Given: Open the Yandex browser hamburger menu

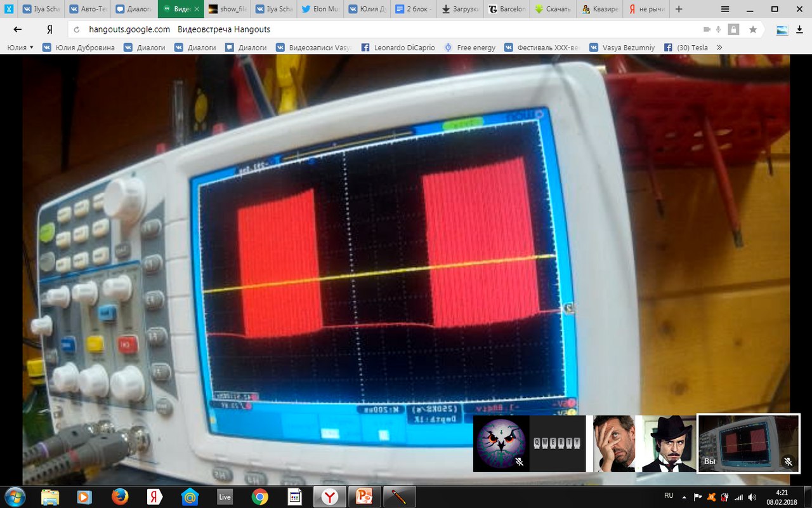Looking at the screenshot, I should point(725,9).
